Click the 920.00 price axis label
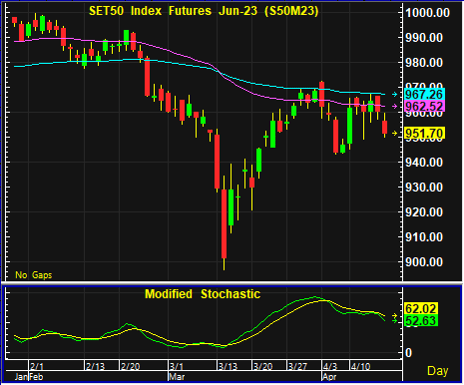The width and height of the screenshot is (464, 385). (x=424, y=212)
